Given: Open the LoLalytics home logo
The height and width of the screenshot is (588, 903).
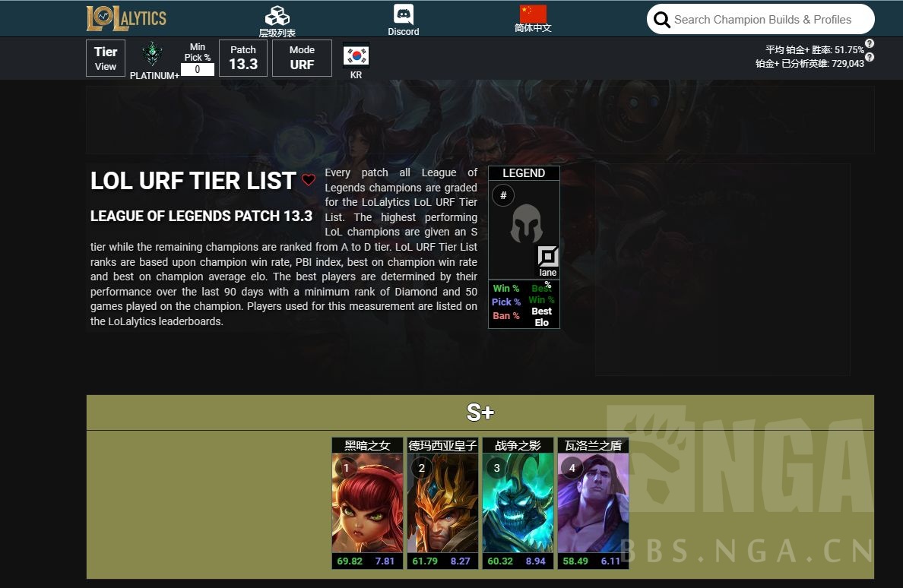Looking at the screenshot, I should [x=126, y=18].
